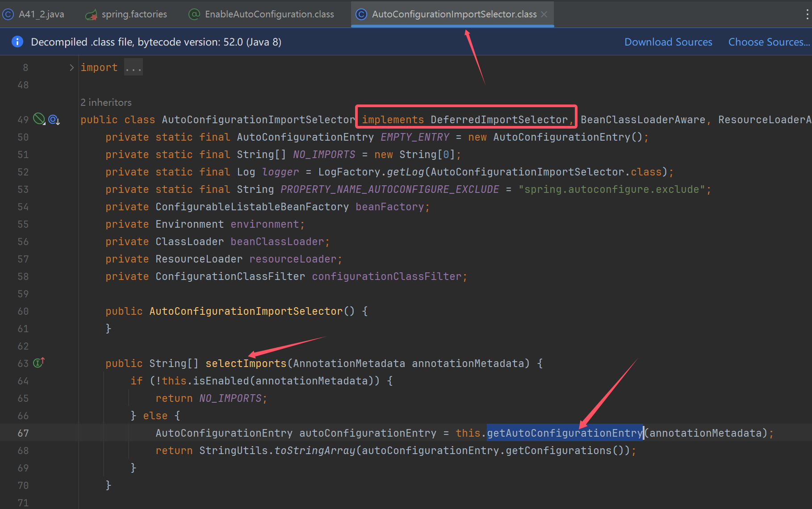Click the getAutoConfigurationEntry method call
This screenshot has width=812, height=509.
[x=565, y=433]
